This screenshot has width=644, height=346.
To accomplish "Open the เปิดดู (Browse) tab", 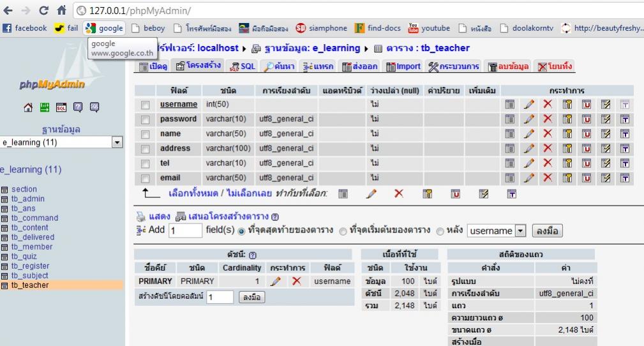I will tap(153, 66).
